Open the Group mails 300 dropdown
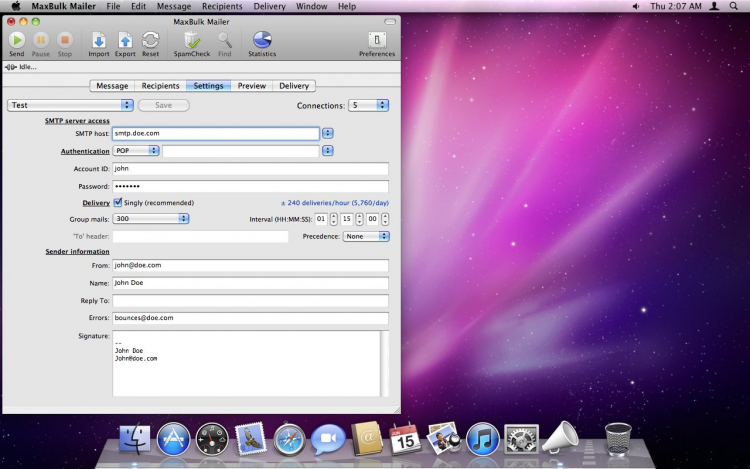The height and width of the screenshot is (469, 750). click(x=151, y=218)
